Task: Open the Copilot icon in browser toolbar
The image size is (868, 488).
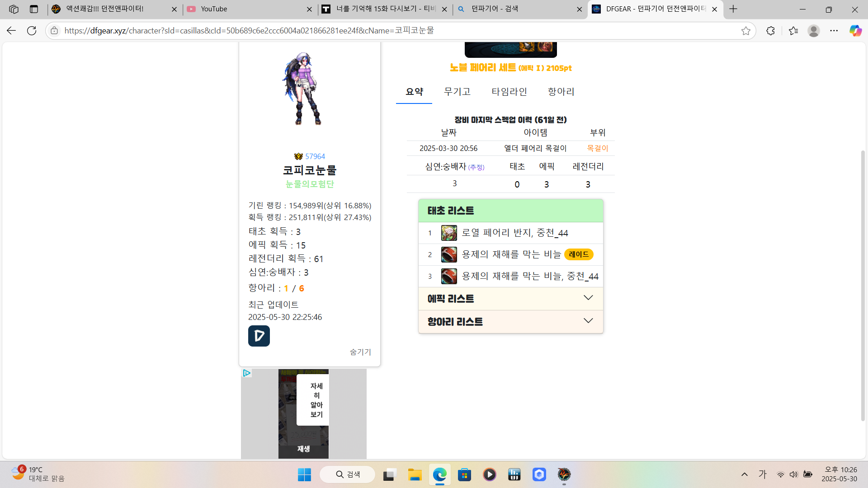Action: (855, 31)
